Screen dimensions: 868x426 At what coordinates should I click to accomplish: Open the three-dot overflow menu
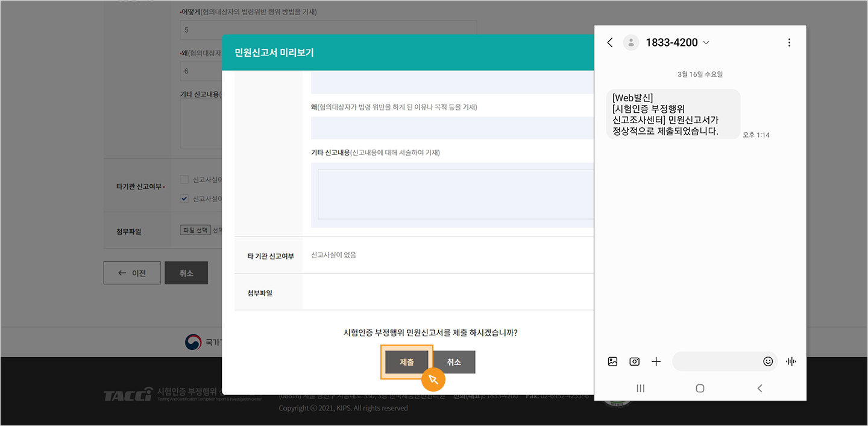click(x=789, y=42)
